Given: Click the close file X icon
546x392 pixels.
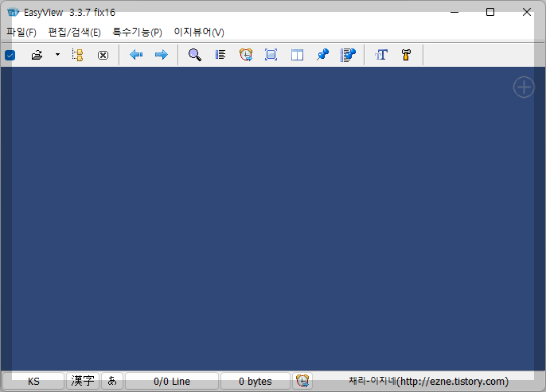Looking at the screenshot, I should (x=103, y=55).
